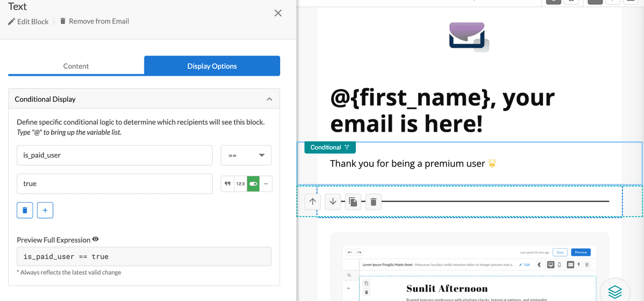This screenshot has width=644, height=301.
Task: Switch to the Content tab
Action: [76, 66]
